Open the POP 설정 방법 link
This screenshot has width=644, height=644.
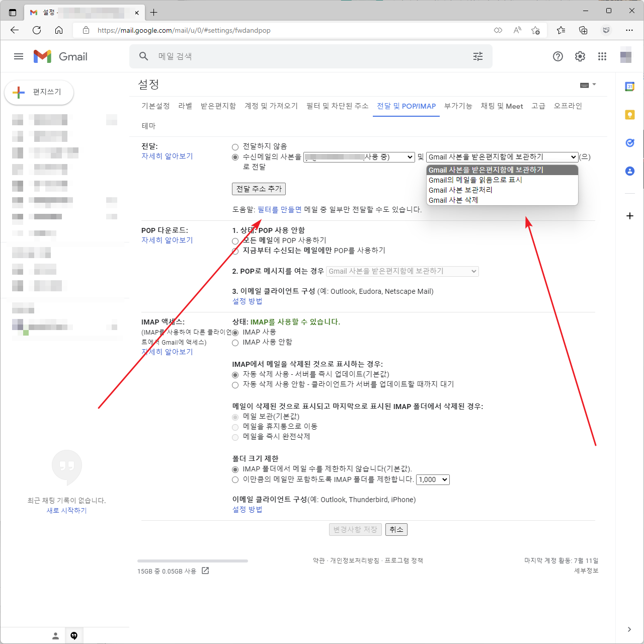(x=247, y=301)
